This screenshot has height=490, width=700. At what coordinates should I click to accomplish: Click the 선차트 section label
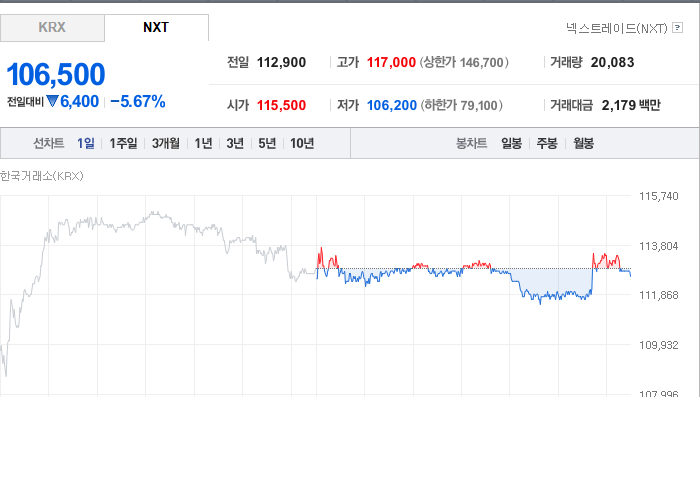[x=49, y=143]
